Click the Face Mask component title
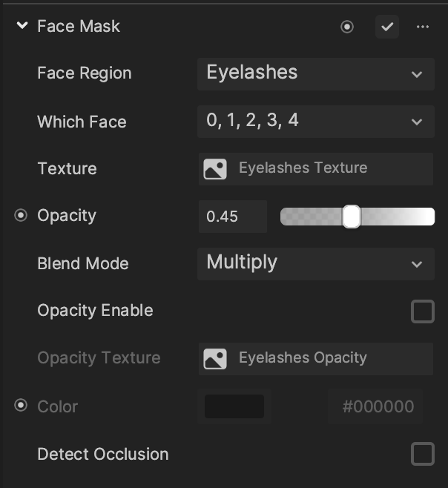Screen dimensions: 448x488 pyautogui.click(x=79, y=26)
